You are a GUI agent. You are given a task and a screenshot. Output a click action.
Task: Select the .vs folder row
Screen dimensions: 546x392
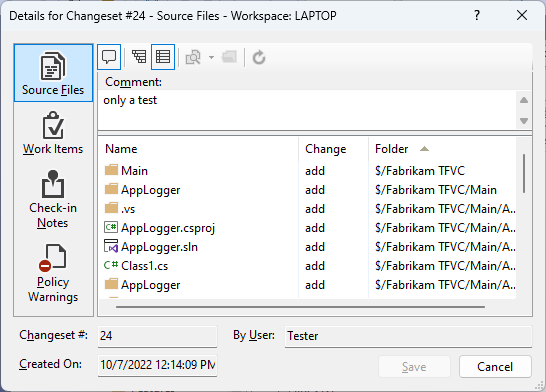(x=307, y=209)
